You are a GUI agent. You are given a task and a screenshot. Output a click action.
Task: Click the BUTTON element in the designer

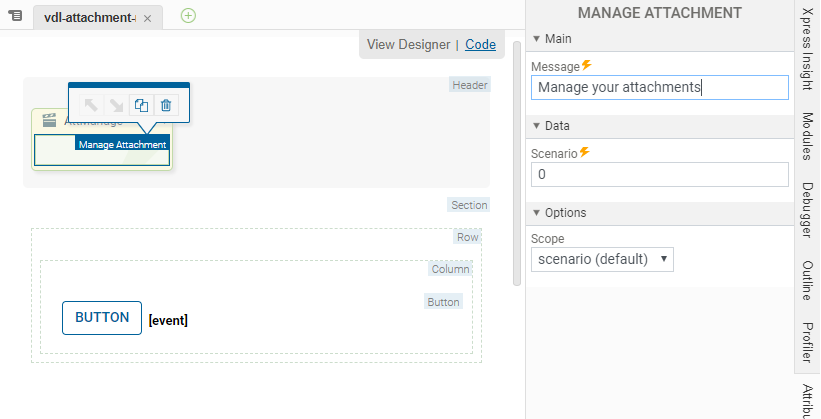102,317
